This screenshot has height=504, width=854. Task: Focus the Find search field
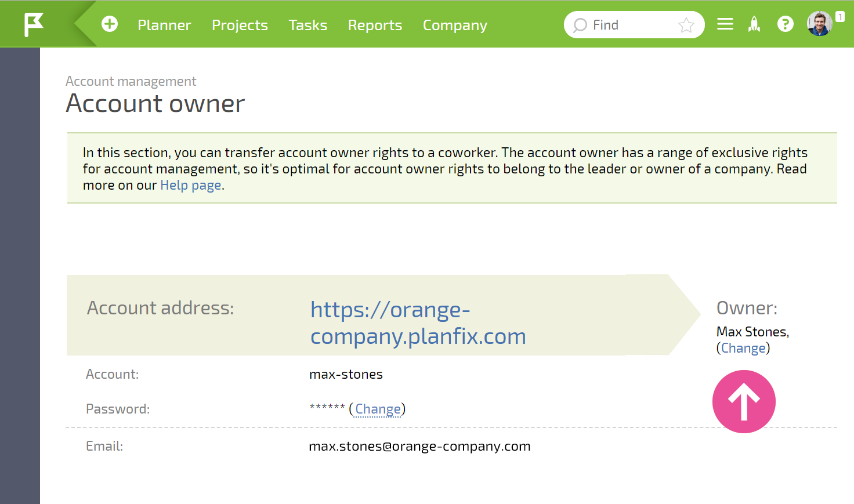coord(634,25)
